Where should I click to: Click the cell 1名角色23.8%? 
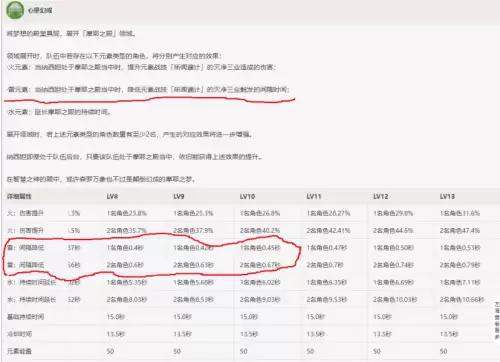click(x=127, y=213)
